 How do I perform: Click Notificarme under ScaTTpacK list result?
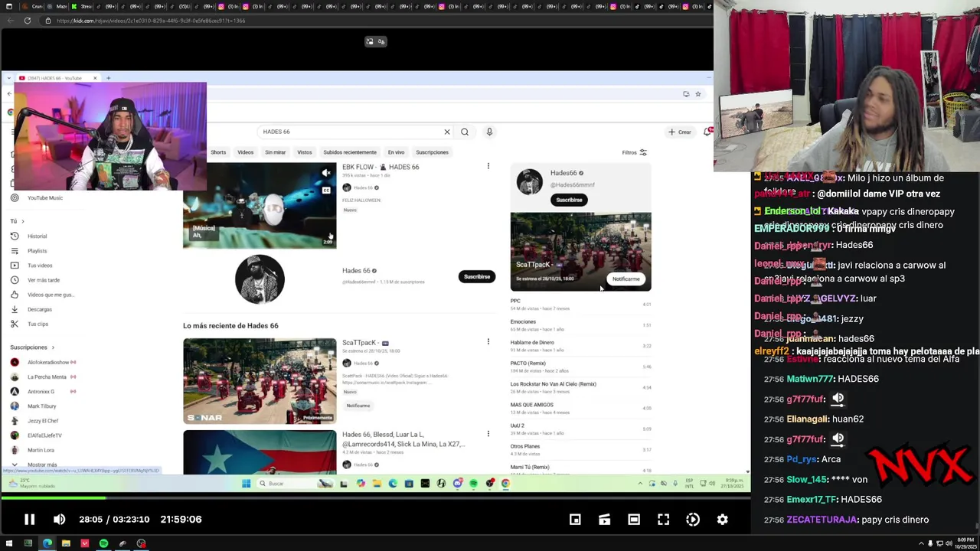pyautogui.click(x=358, y=406)
